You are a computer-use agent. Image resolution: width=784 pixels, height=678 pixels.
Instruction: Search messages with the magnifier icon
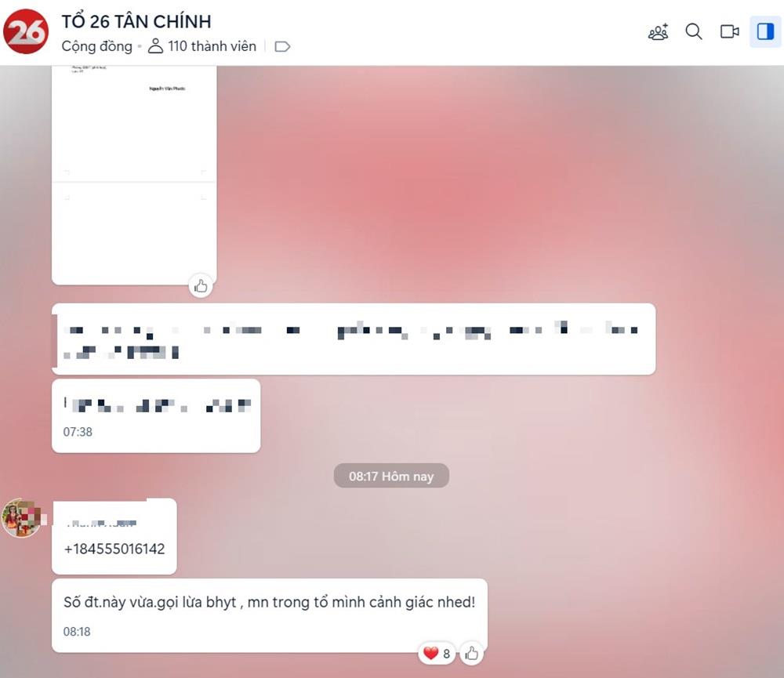tap(694, 31)
